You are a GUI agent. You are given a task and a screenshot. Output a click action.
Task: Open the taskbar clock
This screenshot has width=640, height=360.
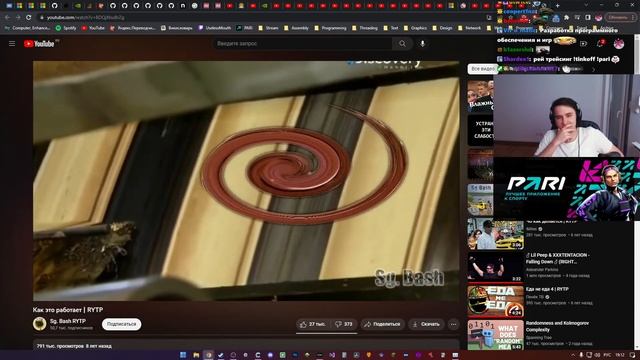pos(620,355)
